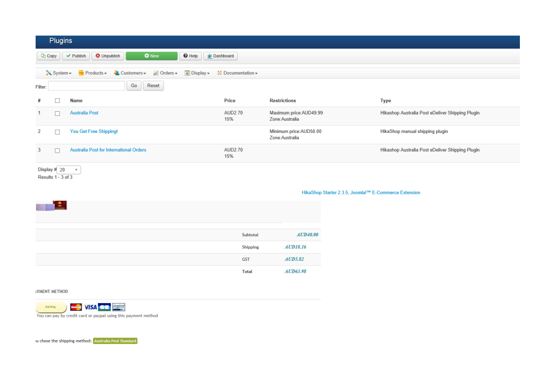Reset the filter

[x=153, y=86]
